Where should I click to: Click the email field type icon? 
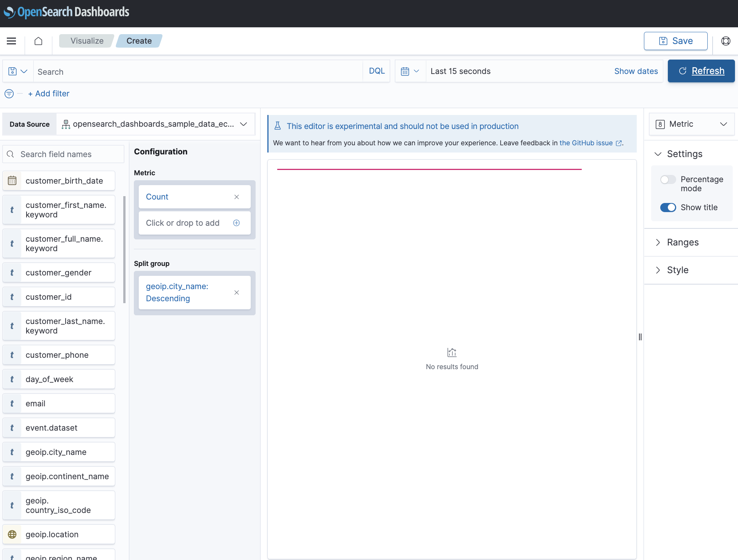pyautogui.click(x=12, y=404)
